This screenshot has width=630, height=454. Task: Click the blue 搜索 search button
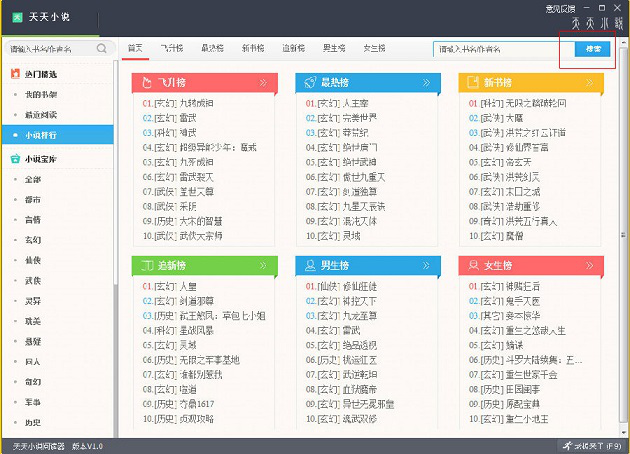pos(593,49)
